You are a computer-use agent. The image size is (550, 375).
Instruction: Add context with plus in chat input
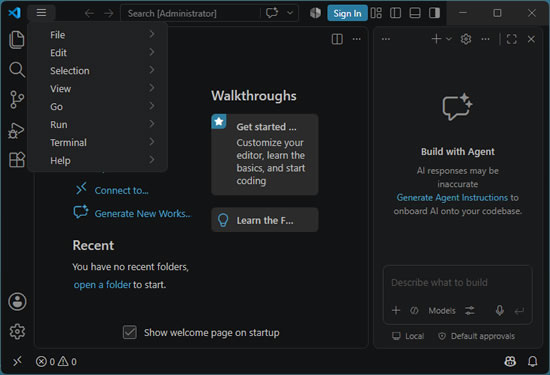396,310
